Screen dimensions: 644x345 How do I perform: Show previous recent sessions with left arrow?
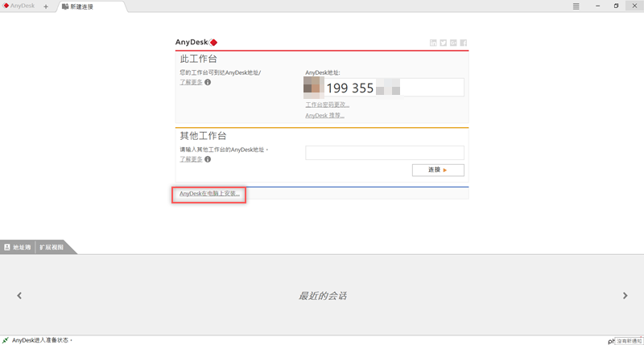19,295
